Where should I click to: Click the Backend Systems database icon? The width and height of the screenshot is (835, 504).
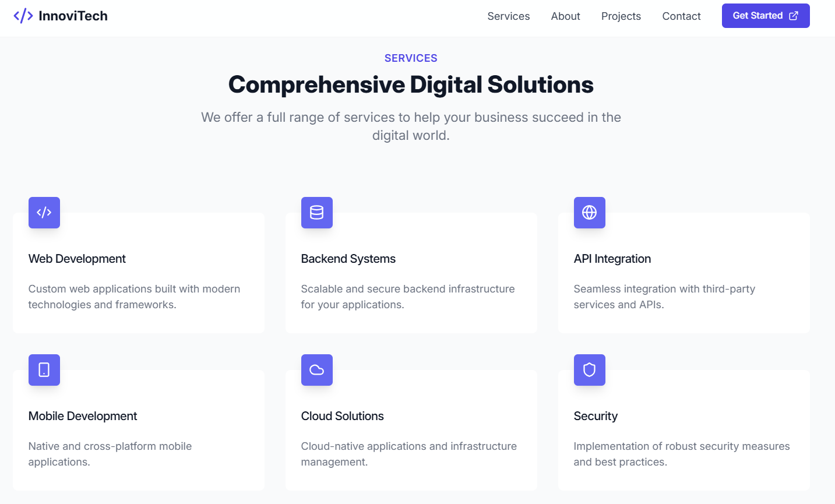pyautogui.click(x=317, y=213)
